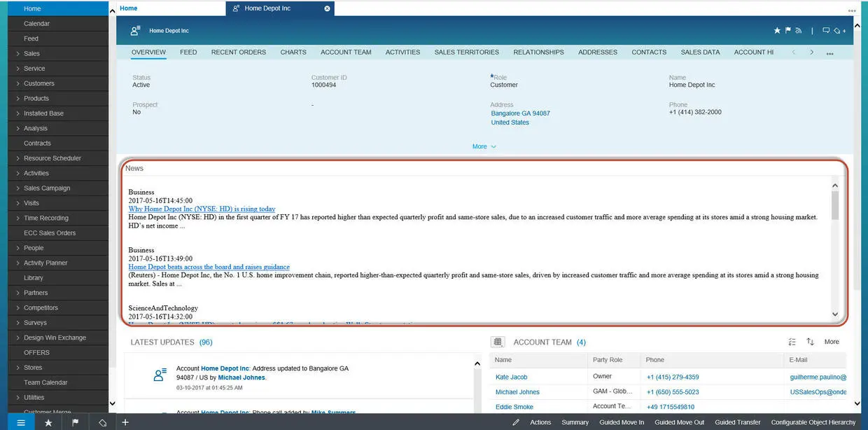Click the Actions button in the bottom bar
This screenshot has height=430, width=868.
pyautogui.click(x=540, y=422)
